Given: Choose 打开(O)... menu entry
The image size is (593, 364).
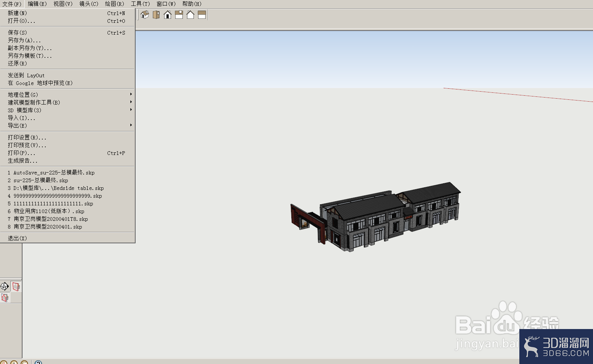Looking at the screenshot, I should coord(67,21).
